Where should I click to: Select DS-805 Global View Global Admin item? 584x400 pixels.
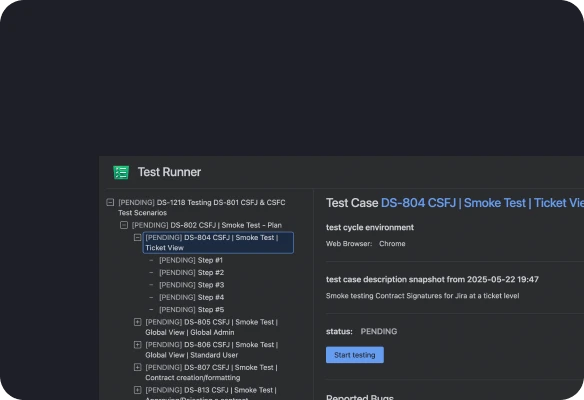212,327
